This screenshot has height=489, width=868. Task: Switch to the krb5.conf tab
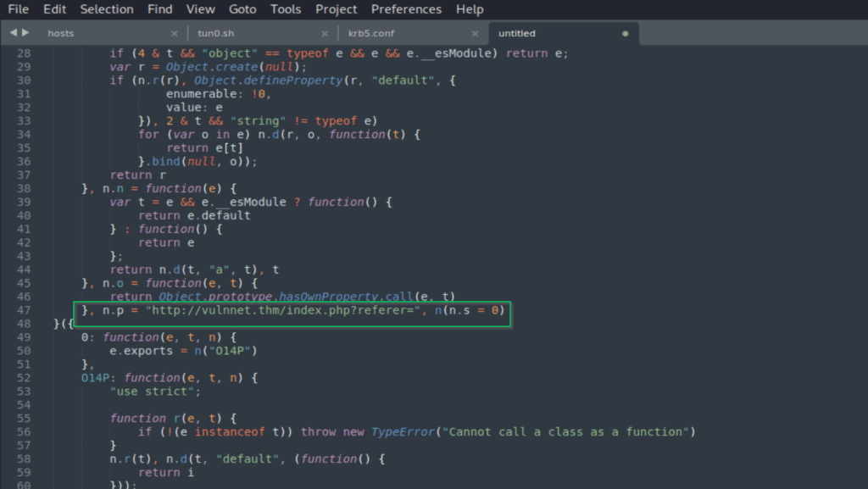[371, 33]
